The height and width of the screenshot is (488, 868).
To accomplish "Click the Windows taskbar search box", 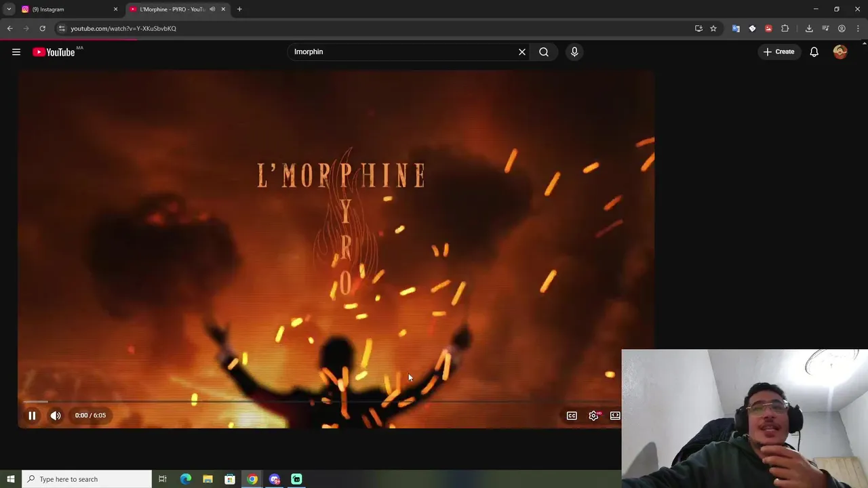I will (x=87, y=479).
